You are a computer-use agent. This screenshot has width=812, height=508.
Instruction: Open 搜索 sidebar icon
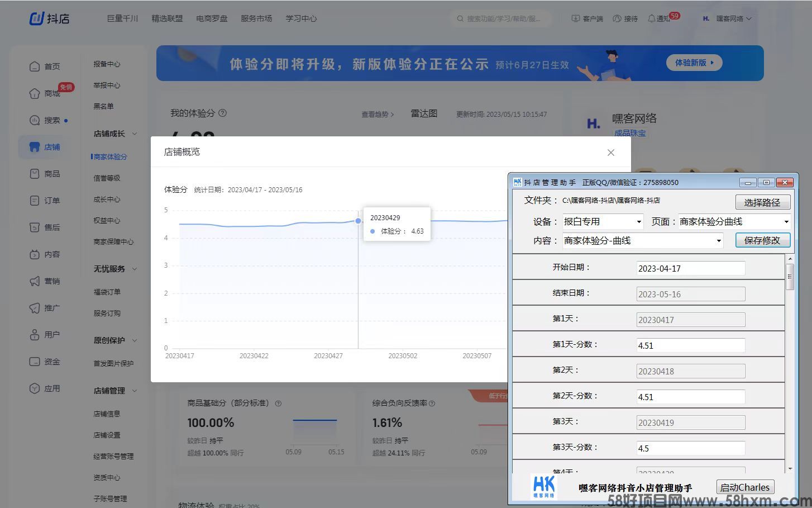coord(35,120)
